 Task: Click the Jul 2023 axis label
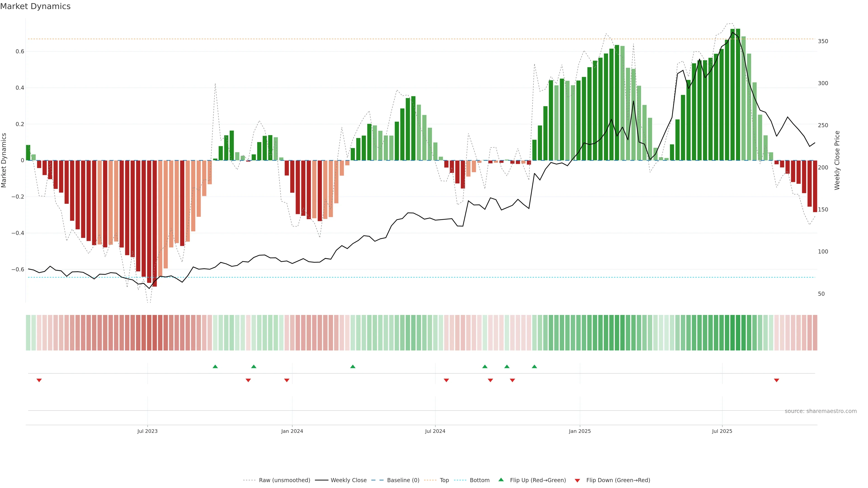(147, 431)
